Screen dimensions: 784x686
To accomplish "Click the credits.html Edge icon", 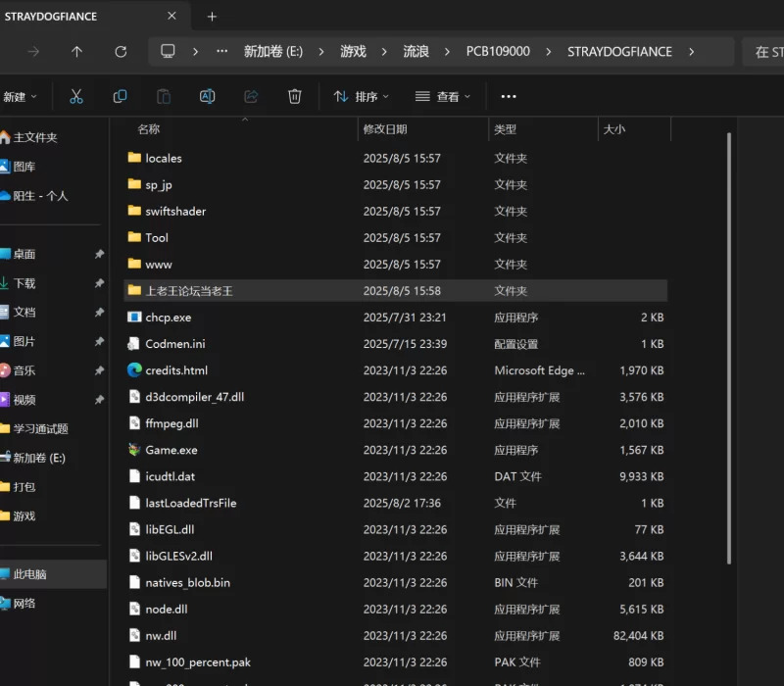I will coord(134,370).
